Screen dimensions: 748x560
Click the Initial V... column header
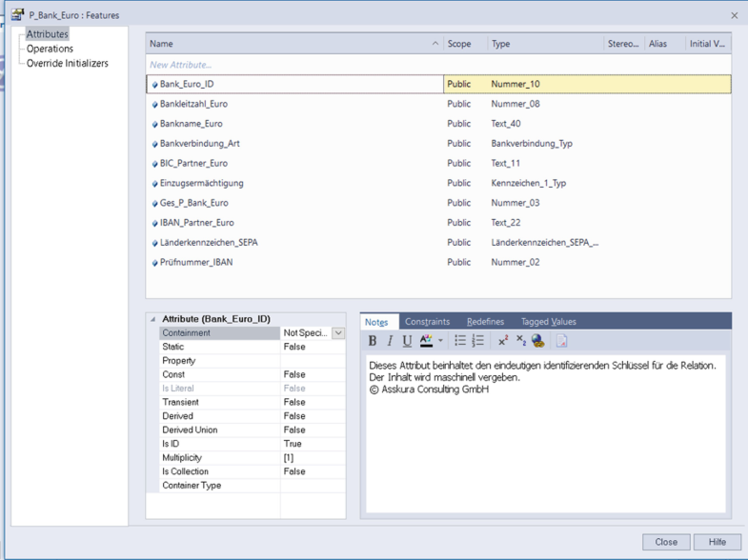(708, 44)
